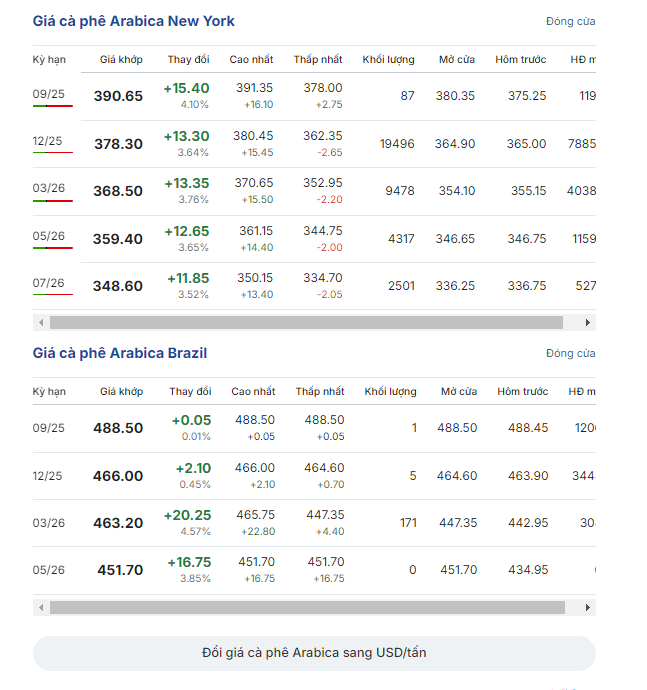Click the 378.30 matched price
Image resolution: width=647 pixels, height=690 pixels.
click(x=118, y=144)
